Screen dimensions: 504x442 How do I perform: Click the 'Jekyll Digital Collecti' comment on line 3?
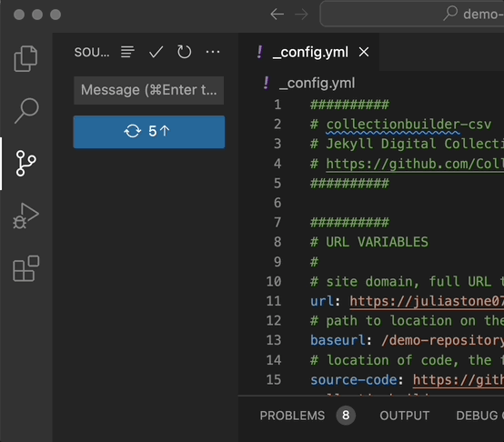(415, 144)
